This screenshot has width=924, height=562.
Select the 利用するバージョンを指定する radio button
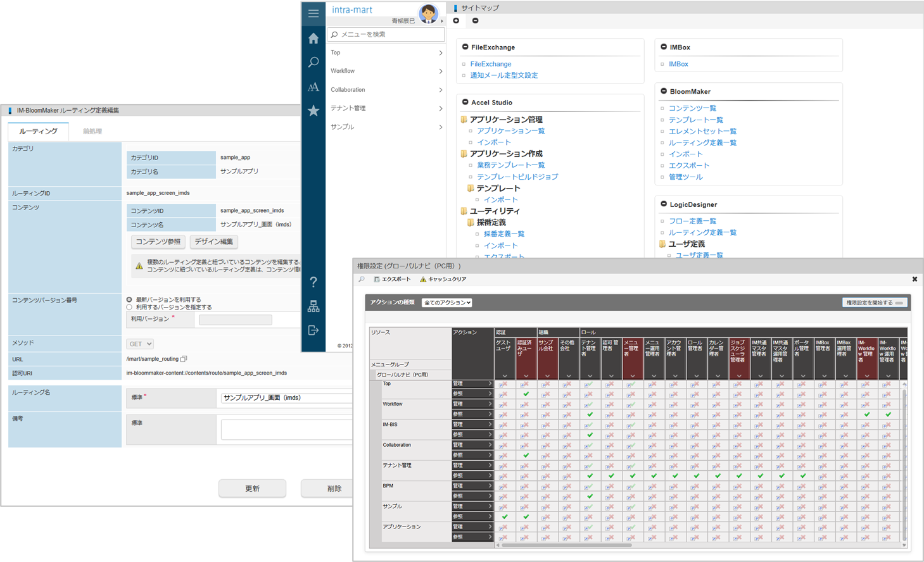click(x=130, y=308)
